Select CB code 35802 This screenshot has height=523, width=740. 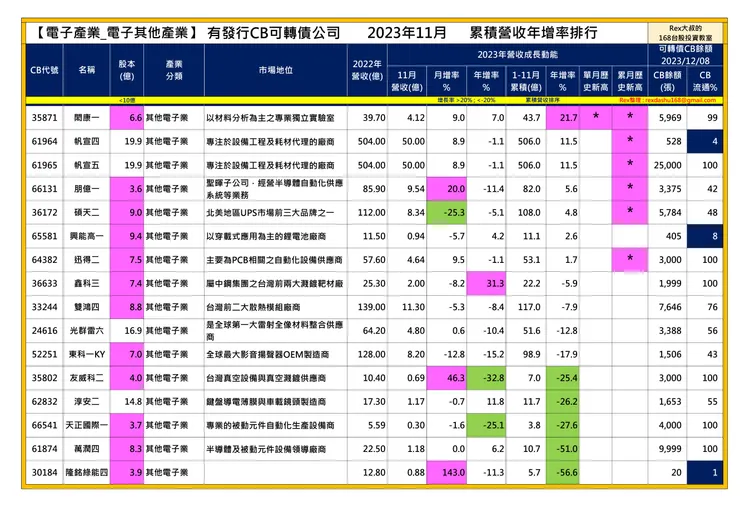pyautogui.click(x=44, y=378)
